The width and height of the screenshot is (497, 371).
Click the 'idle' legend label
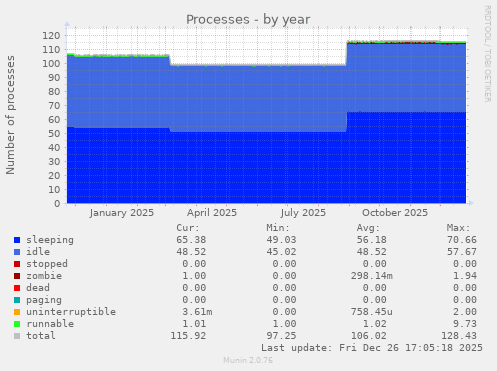38,252
